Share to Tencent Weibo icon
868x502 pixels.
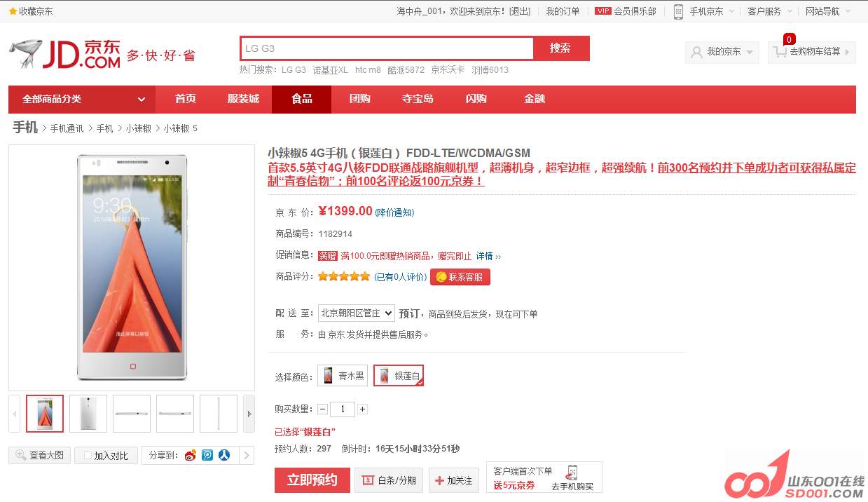[x=207, y=456]
